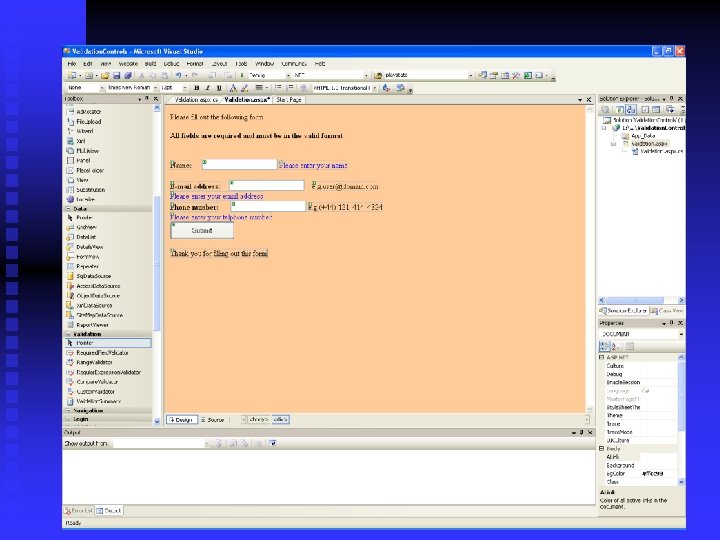Click the Open File toolbar icon

(x=105, y=75)
